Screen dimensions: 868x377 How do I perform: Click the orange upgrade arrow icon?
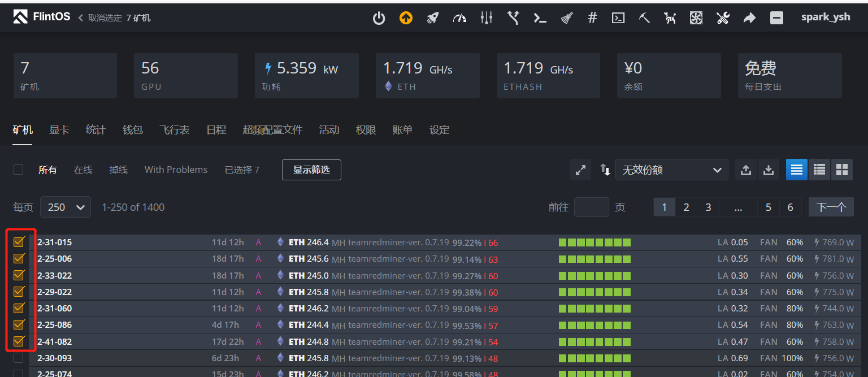406,18
